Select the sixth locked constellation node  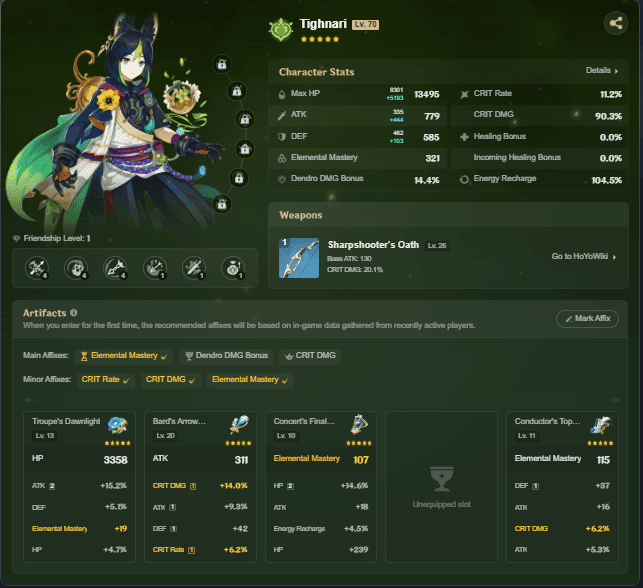point(222,204)
